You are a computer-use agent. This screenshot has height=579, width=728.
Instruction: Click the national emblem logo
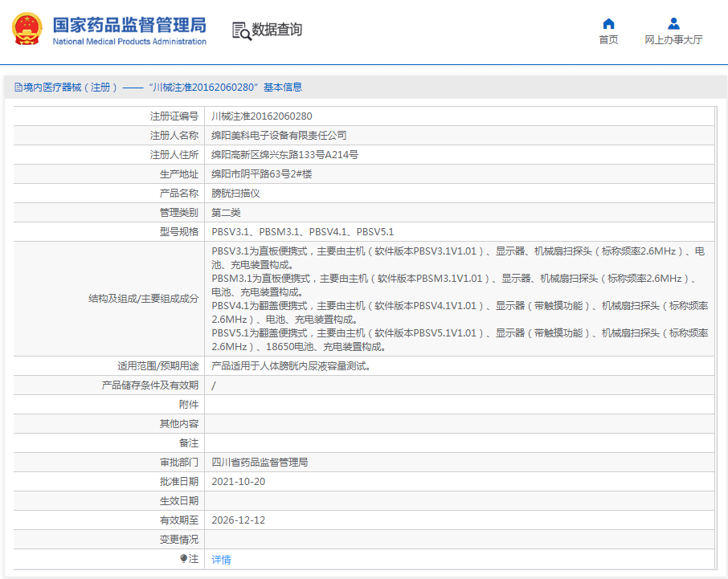click(x=29, y=30)
